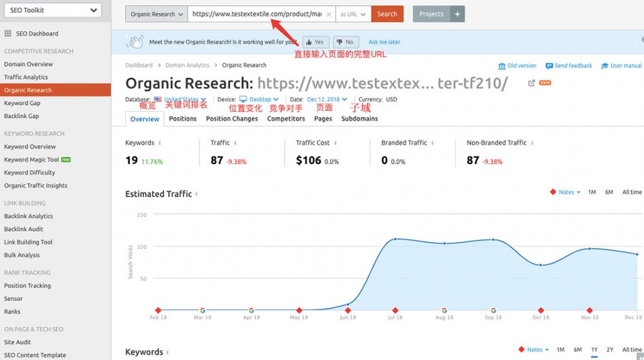The height and width of the screenshot is (360, 644).
Task: Open the Dec 12, 2018 date dropdown
Action: pyautogui.click(x=327, y=99)
